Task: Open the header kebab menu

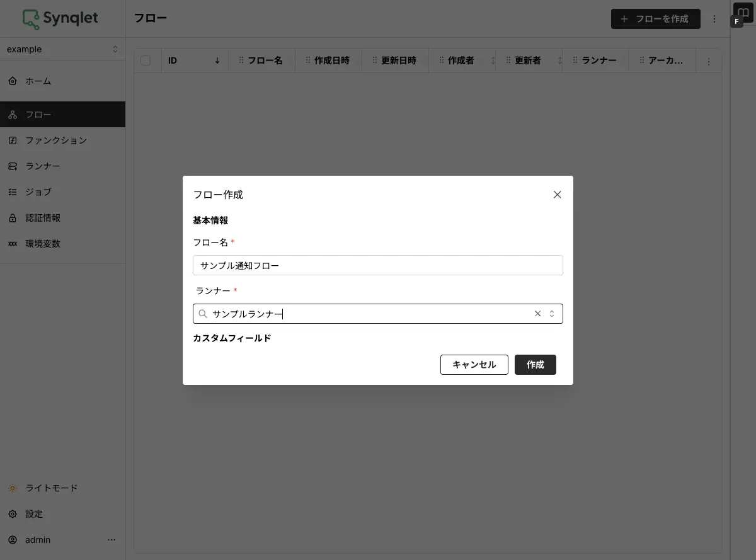Action: [x=714, y=19]
